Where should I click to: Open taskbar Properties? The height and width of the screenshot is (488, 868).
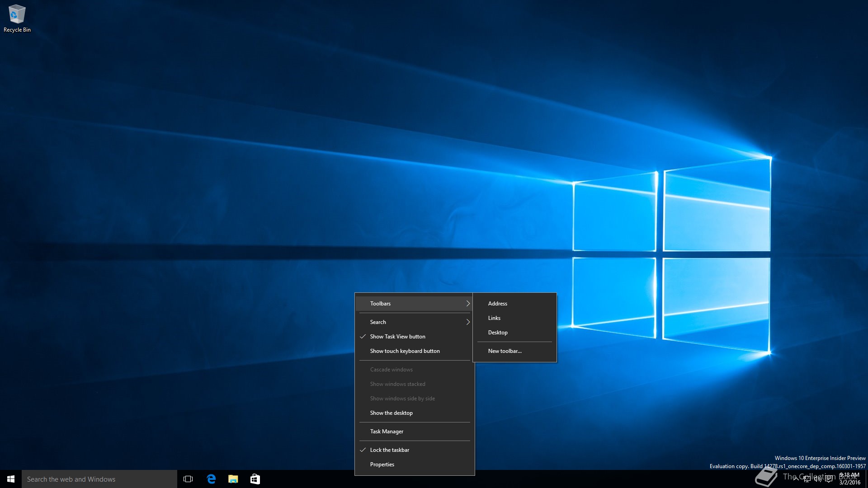(415, 465)
